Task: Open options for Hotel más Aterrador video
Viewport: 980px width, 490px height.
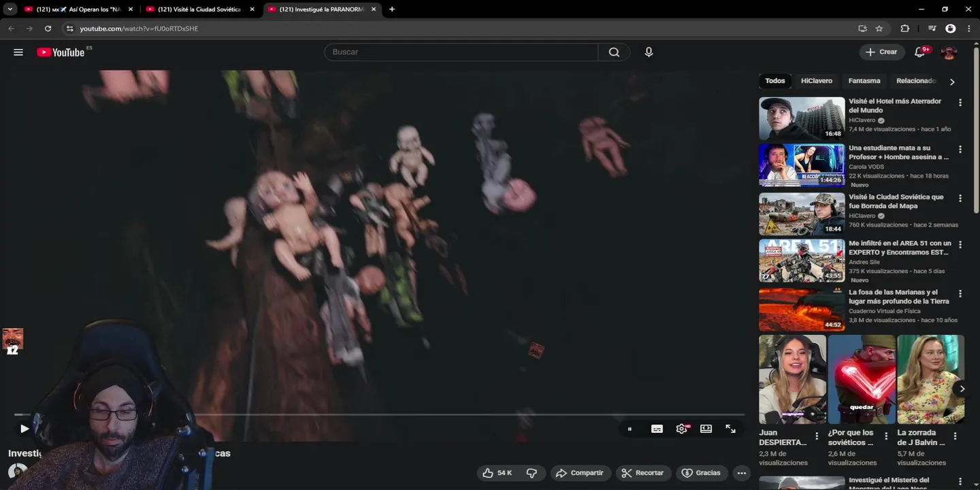Action: 960,103
